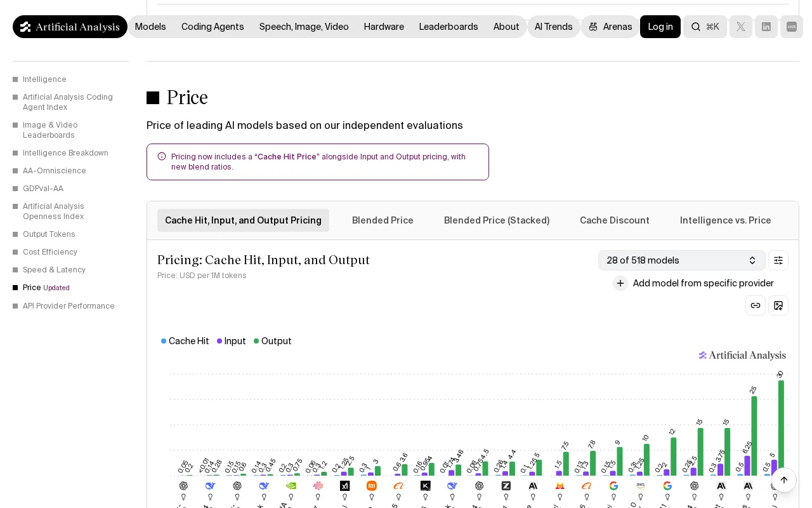
Task: Toggle Cache Hit series in legend
Action: (x=185, y=341)
